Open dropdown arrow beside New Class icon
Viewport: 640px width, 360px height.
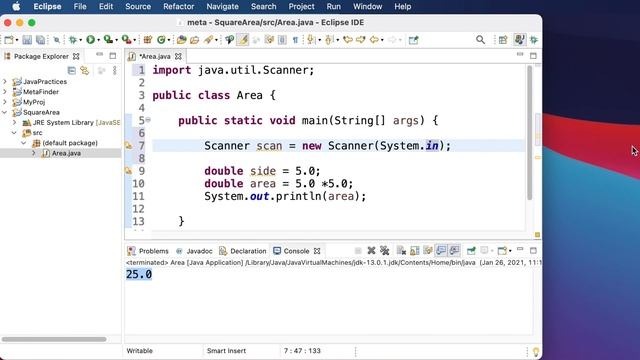pyautogui.click(x=169, y=40)
